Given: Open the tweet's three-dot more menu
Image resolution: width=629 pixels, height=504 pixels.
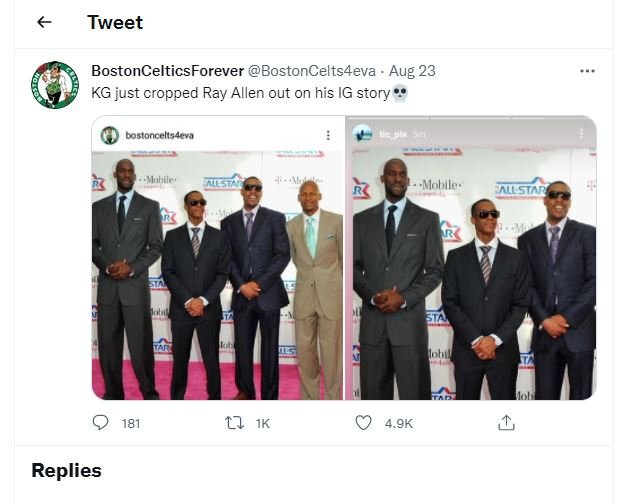Looking at the screenshot, I should 587,71.
